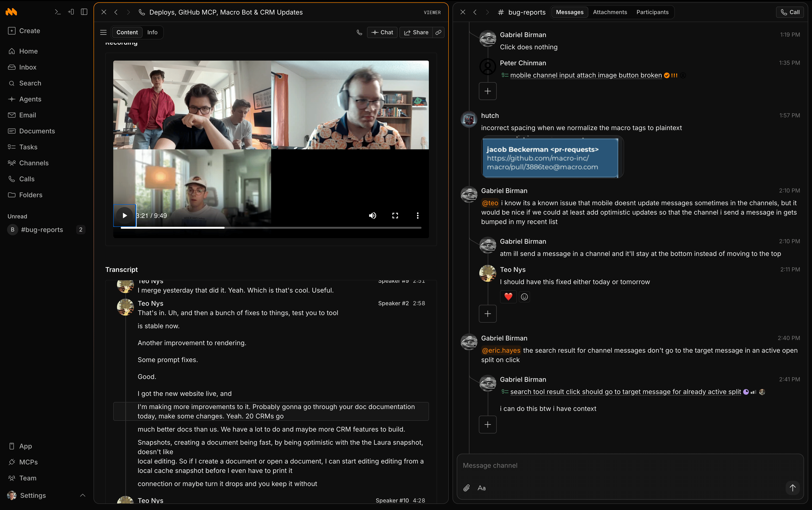Open the terminal command icon in sidebar header
The height and width of the screenshot is (510, 812).
(58, 12)
